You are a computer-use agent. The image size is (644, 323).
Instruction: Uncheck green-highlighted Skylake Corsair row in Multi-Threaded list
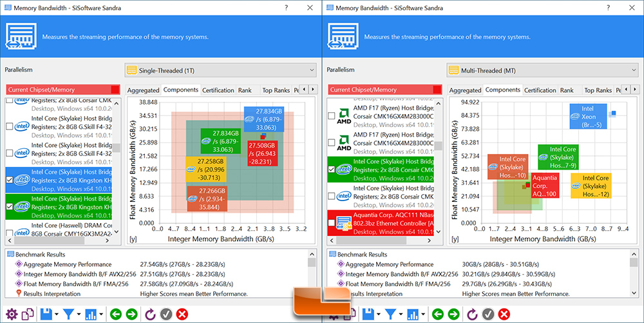[332, 170]
